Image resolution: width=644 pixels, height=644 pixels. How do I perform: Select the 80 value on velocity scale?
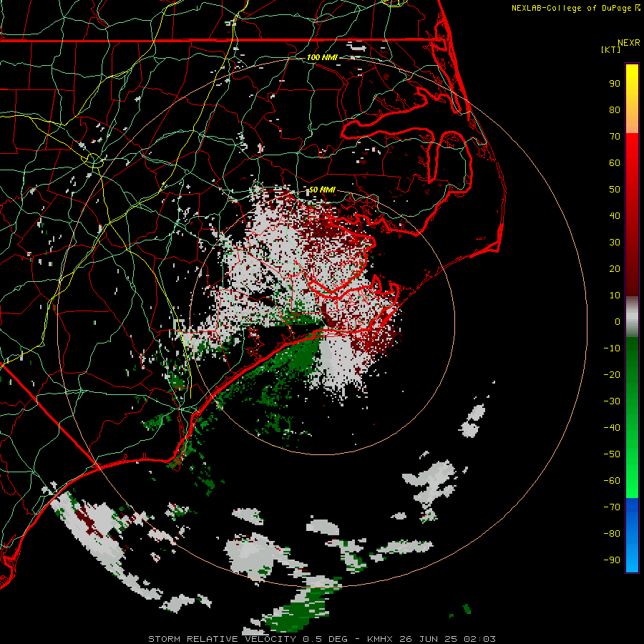click(x=615, y=109)
